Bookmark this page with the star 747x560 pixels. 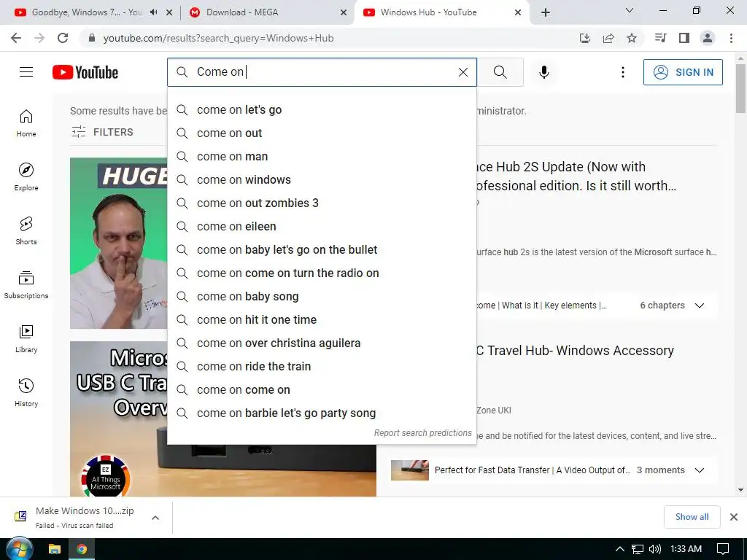coord(632,38)
